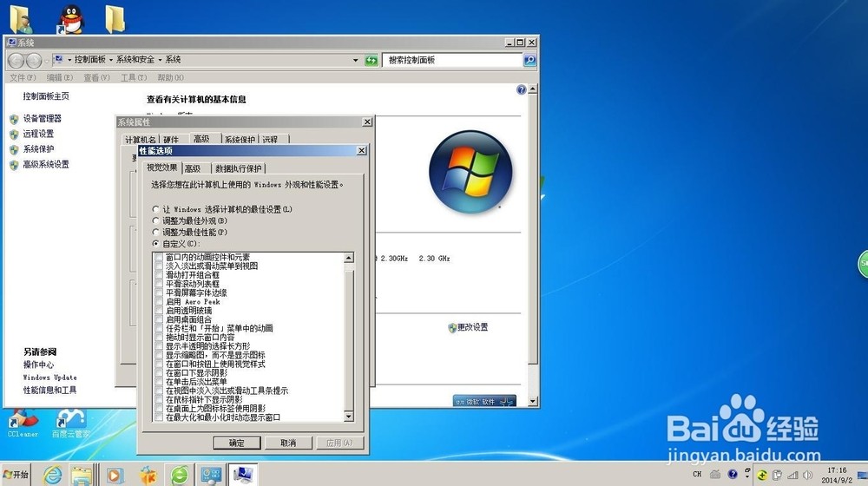Switch to 高级 tab in 性能选项 dialog

193,168
